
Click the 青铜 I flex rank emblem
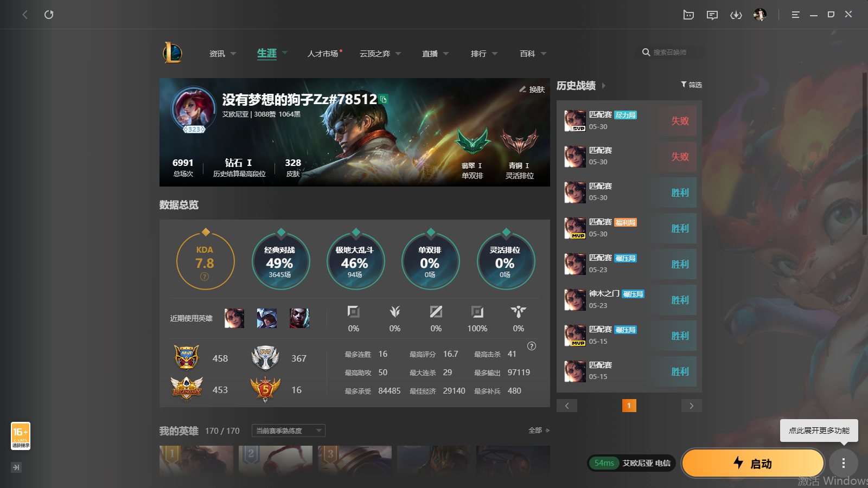[520, 142]
